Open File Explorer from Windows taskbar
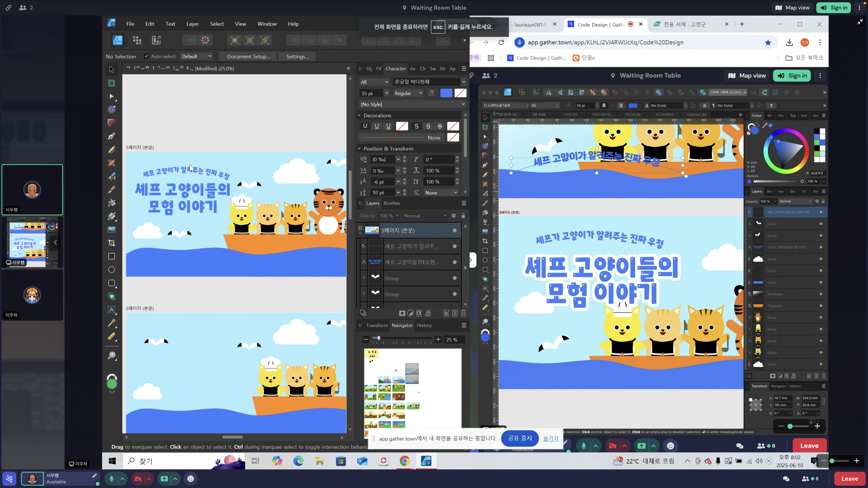This screenshot has width=868, height=488. click(x=319, y=461)
